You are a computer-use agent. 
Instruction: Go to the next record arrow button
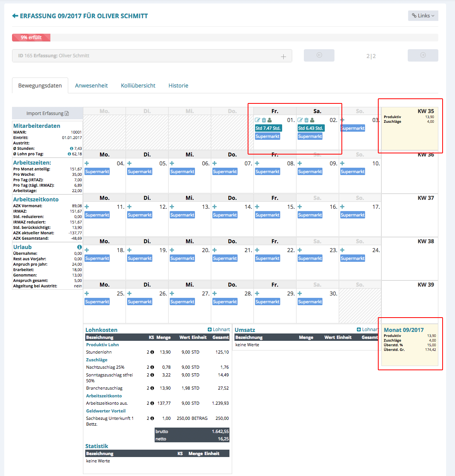point(423,55)
